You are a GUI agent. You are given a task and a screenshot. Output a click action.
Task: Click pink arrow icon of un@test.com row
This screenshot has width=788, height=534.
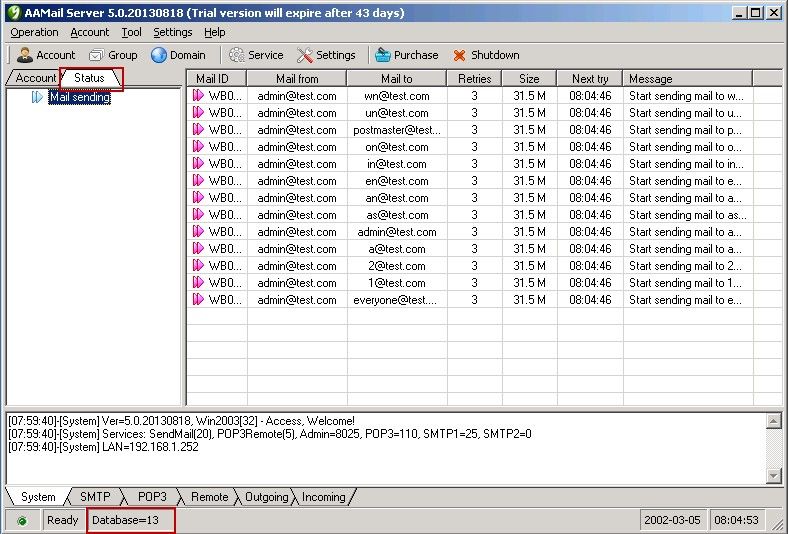pyautogui.click(x=198, y=113)
